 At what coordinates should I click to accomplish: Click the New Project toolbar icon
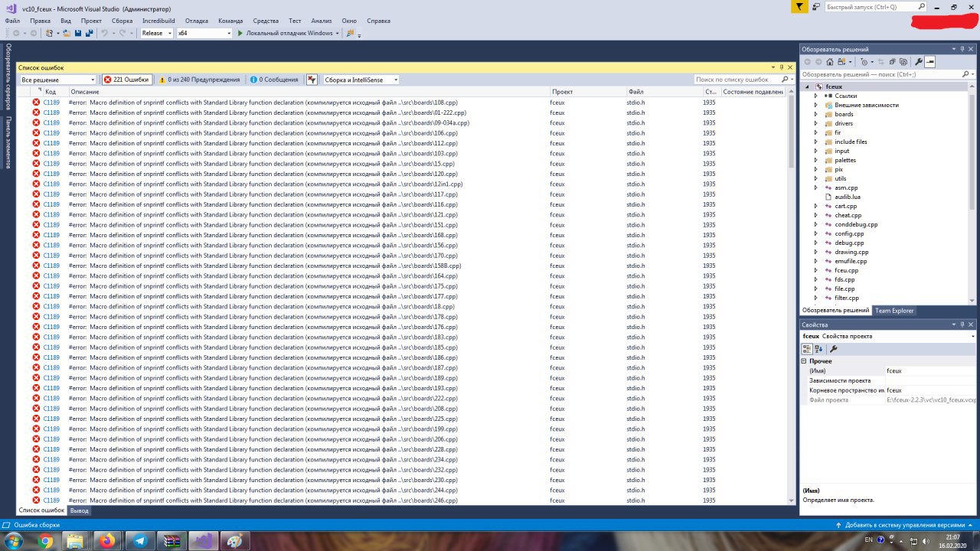(50, 33)
